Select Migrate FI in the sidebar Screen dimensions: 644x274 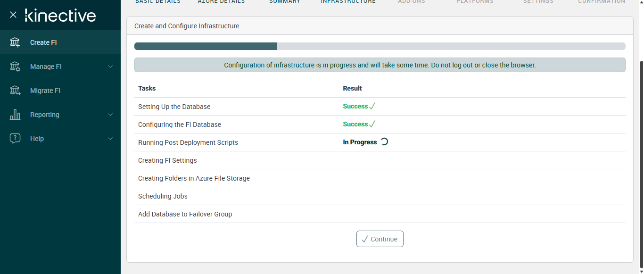point(45,91)
